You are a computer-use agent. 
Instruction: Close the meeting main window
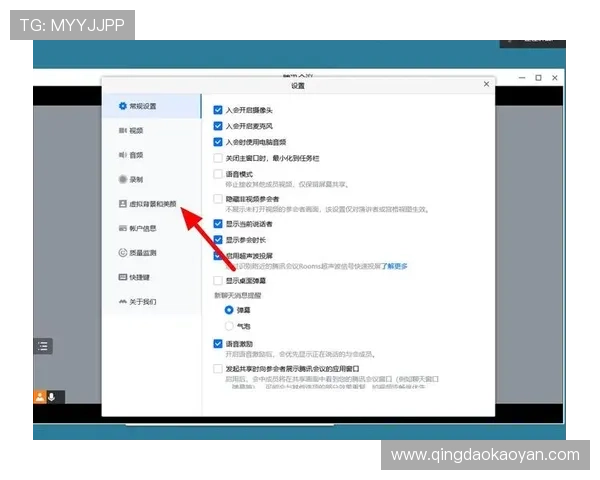(x=555, y=78)
